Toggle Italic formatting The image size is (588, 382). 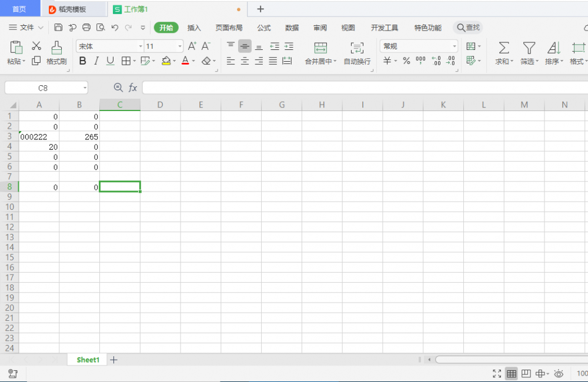pyautogui.click(x=96, y=61)
